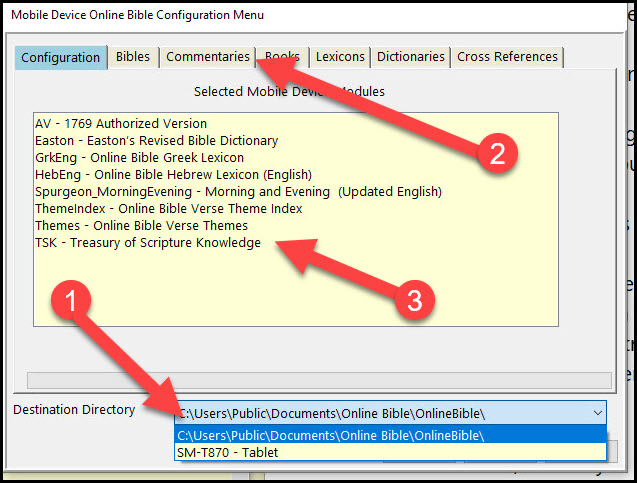
Task: Choose the highlighted C:\Users\Public OnlineBible path option
Action: click(390, 435)
